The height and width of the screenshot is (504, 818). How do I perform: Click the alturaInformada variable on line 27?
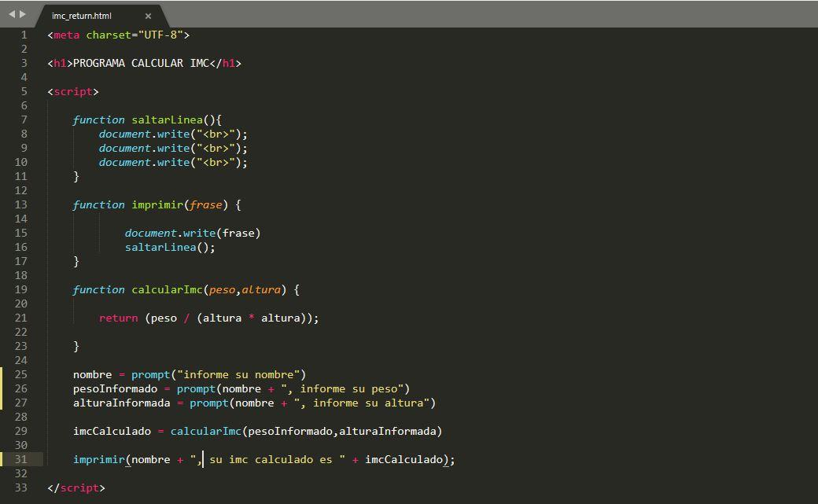[x=122, y=403]
